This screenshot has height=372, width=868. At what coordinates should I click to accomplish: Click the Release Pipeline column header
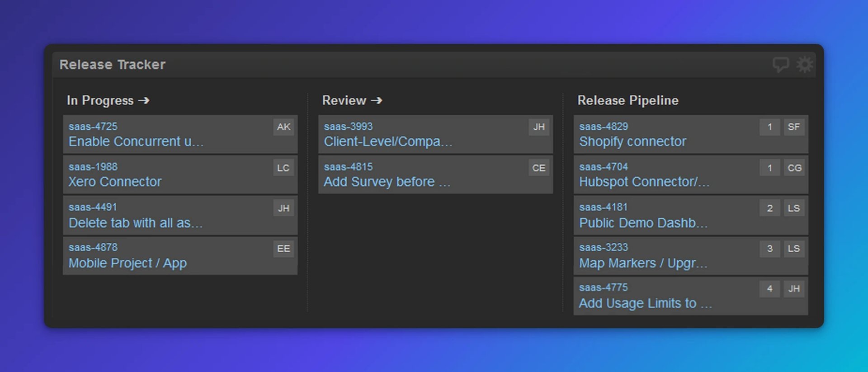point(628,100)
